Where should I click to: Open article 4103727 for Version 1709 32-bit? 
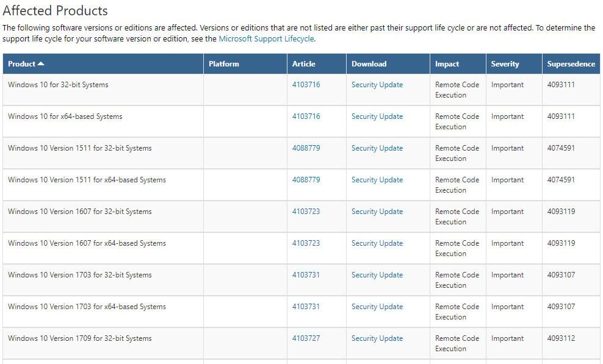[306, 338]
